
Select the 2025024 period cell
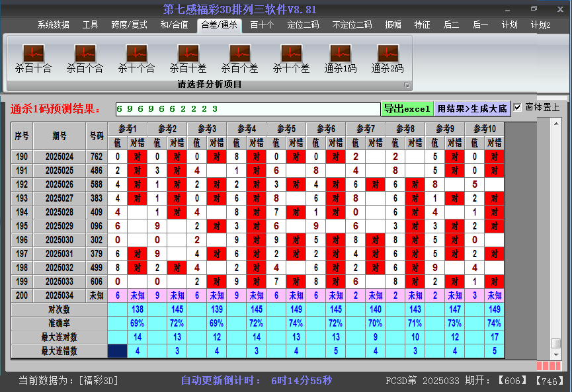tap(60, 157)
